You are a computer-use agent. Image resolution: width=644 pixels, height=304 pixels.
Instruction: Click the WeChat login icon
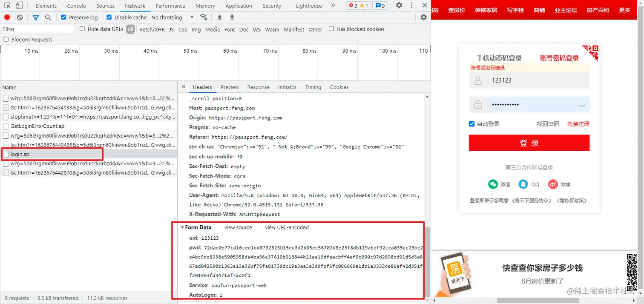click(x=493, y=184)
